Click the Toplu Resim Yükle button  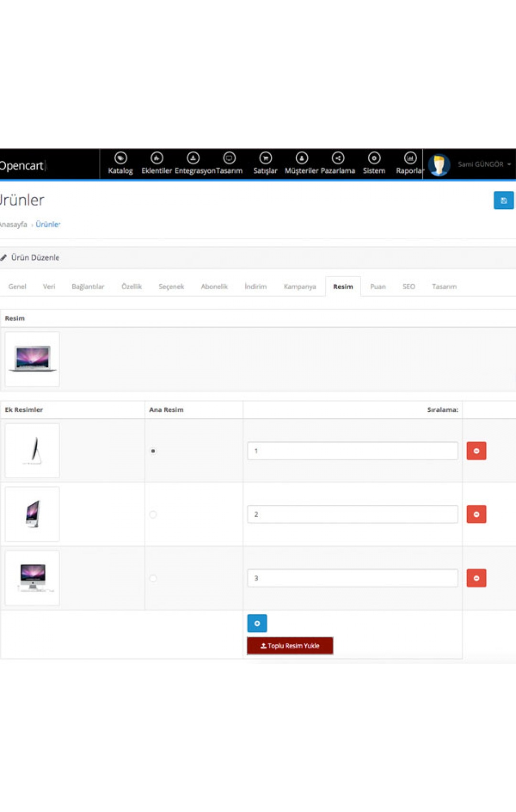tap(290, 646)
